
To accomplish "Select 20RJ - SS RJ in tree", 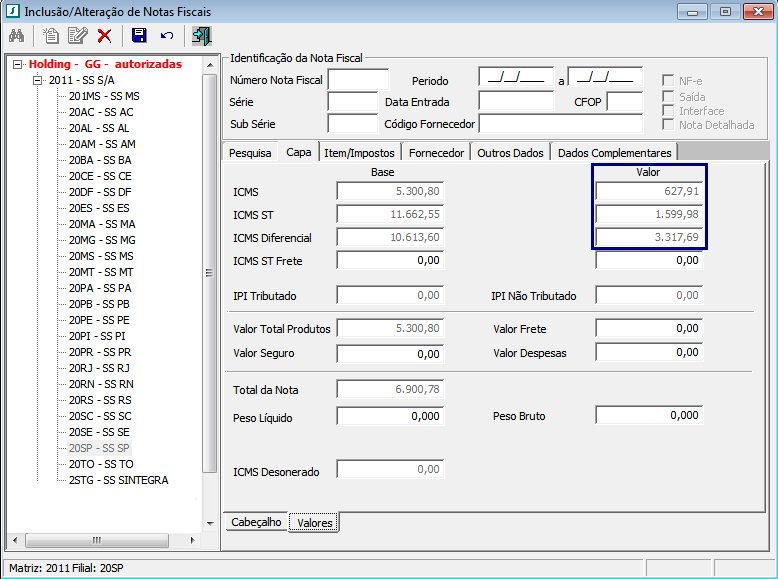I will pyautogui.click(x=100, y=368).
